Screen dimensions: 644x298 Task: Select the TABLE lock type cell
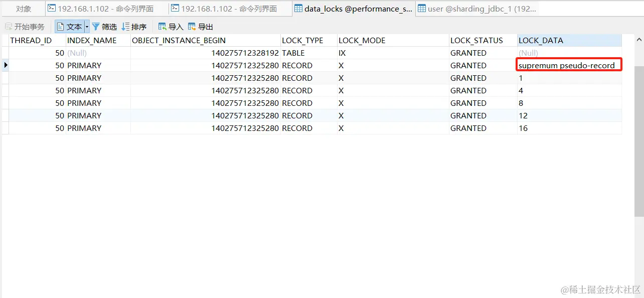[309, 53]
